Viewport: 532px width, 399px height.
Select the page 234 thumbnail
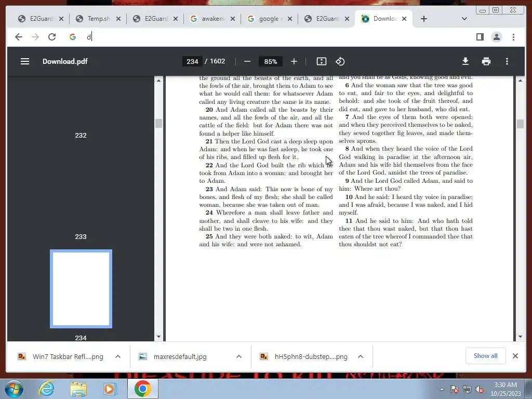pyautogui.click(x=81, y=289)
